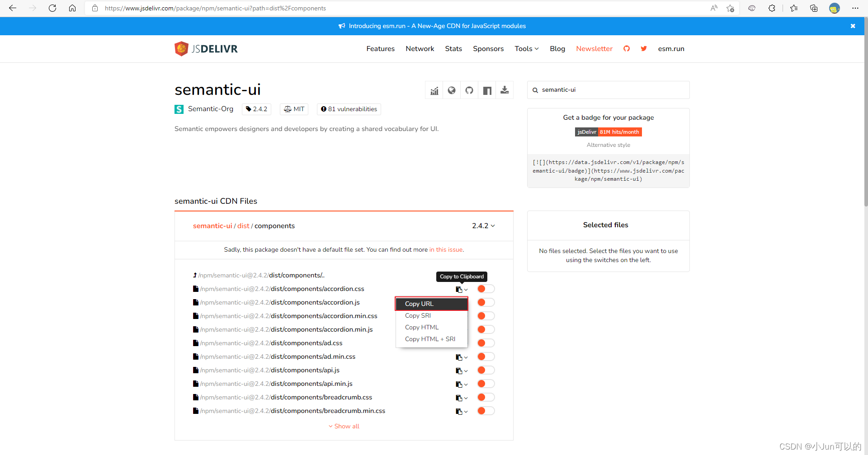
Task: Toggle selection switch for ad.min.css
Action: click(486, 356)
